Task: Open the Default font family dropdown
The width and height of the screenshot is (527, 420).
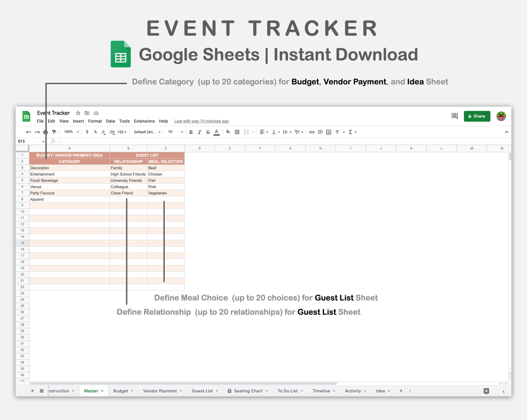Action: (x=147, y=132)
